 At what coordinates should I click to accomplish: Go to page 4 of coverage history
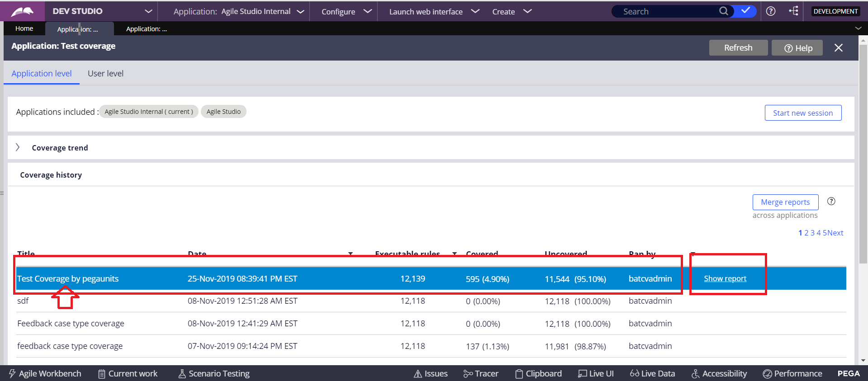819,233
